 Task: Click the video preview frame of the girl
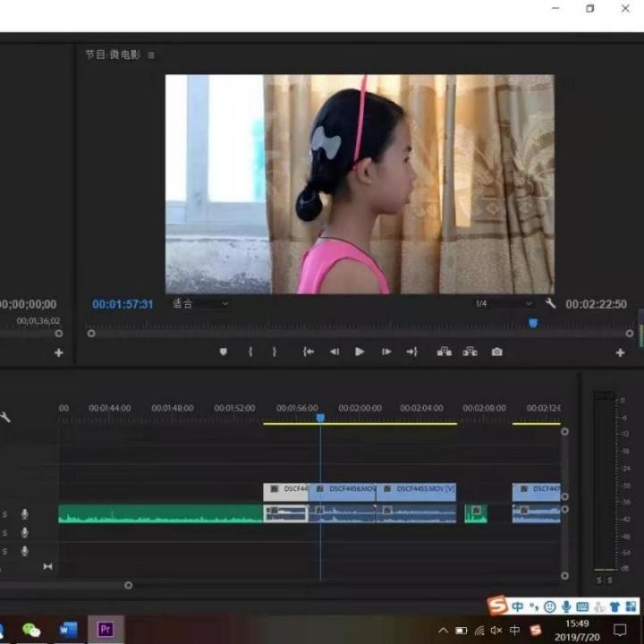360,184
